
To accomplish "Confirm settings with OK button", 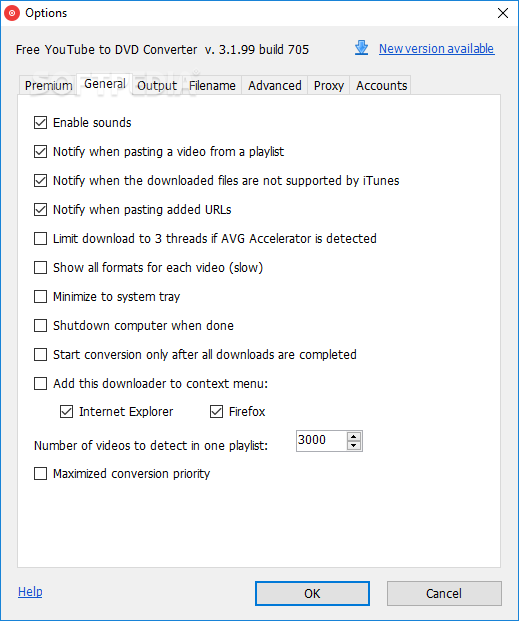I will pos(312,593).
